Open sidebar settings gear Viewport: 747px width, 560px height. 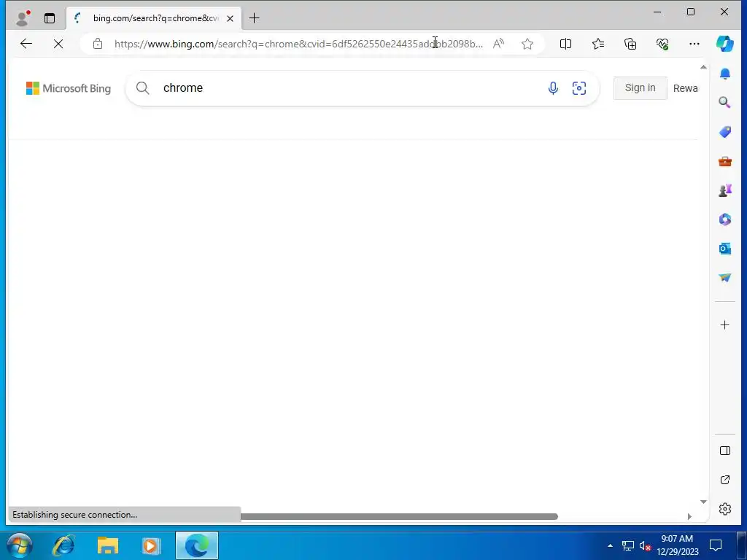coord(724,509)
